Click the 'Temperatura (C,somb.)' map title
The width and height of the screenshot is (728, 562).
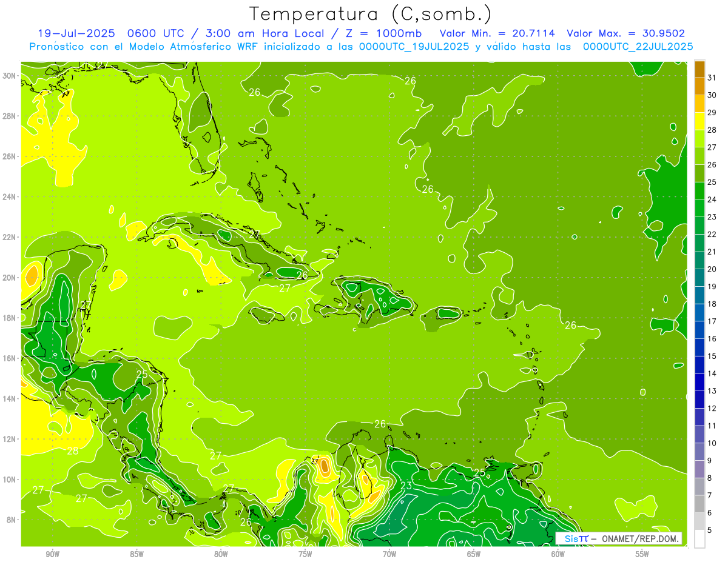tap(370, 14)
